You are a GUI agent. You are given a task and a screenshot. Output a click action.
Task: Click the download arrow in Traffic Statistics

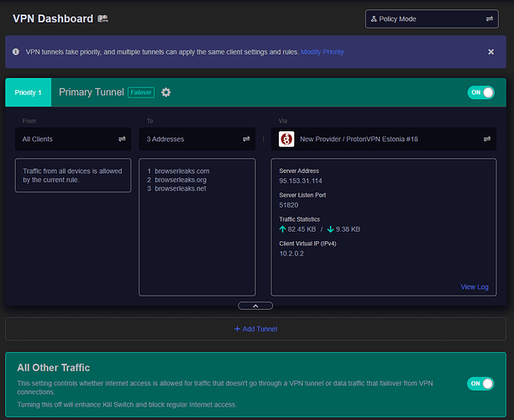tap(330, 228)
